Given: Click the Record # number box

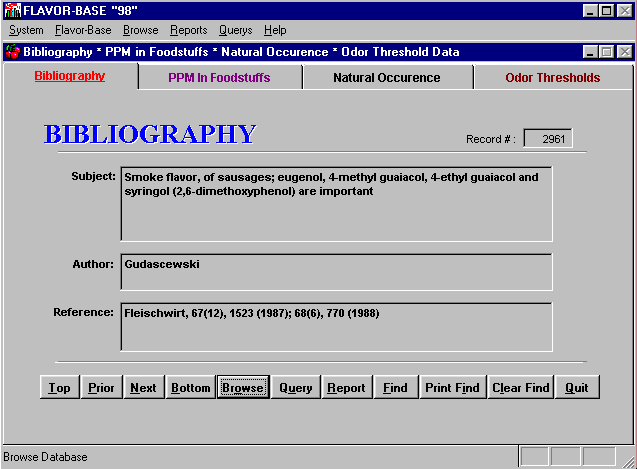Looking at the screenshot, I should pyautogui.click(x=548, y=139).
